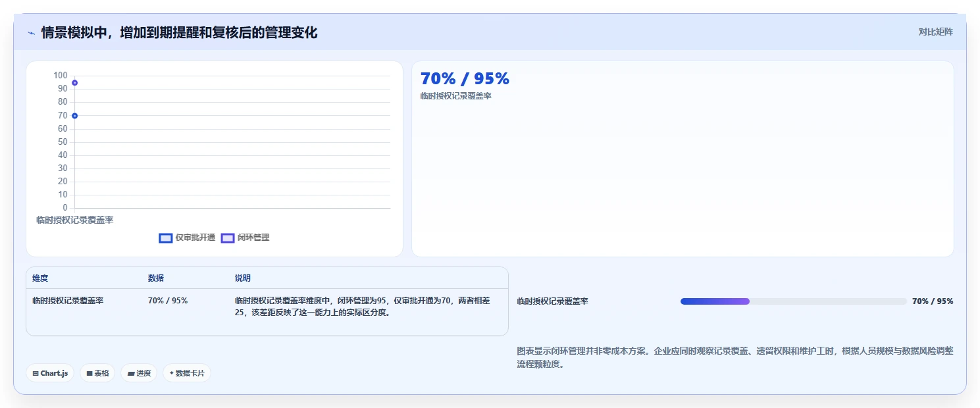Click the panel title 情景模拟中 heading
The height and width of the screenshot is (408, 980).
[x=179, y=32]
